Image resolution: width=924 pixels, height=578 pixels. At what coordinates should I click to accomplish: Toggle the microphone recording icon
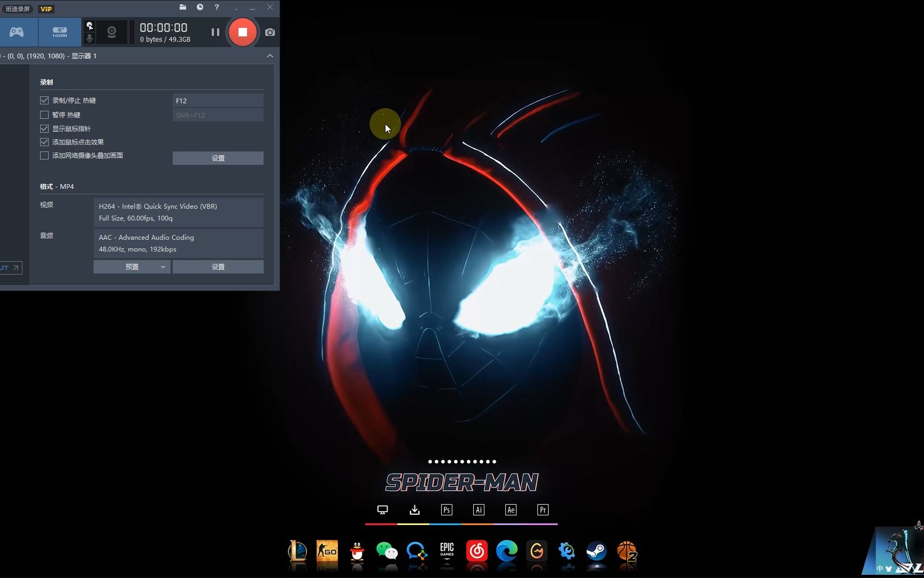pos(90,38)
